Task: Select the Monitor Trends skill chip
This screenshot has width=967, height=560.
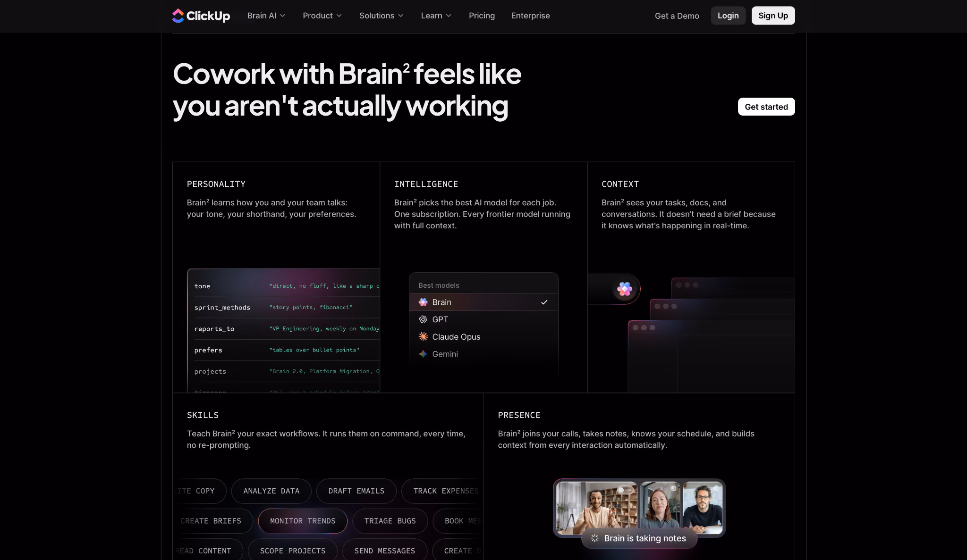Action: coord(303,521)
